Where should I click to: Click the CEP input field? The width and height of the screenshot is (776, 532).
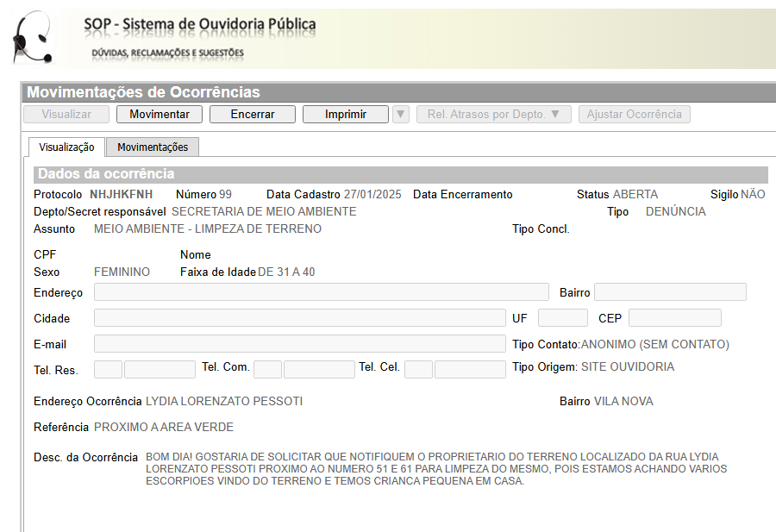tap(674, 318)
